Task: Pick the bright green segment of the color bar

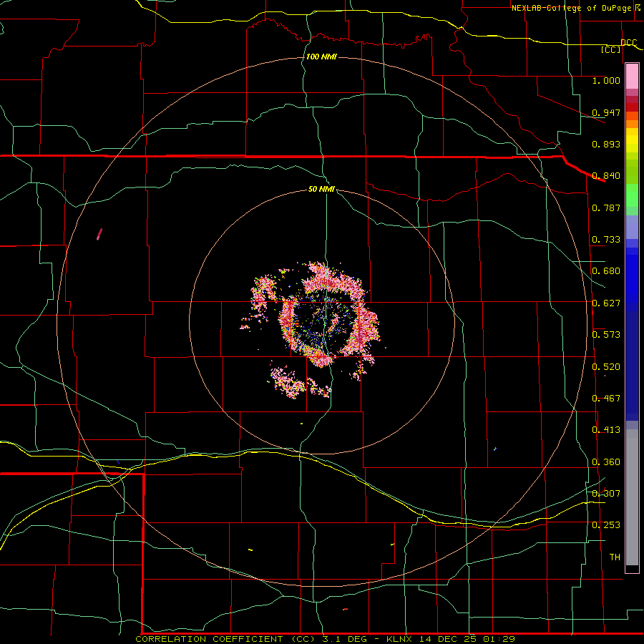Action: [x=632, y=195]
